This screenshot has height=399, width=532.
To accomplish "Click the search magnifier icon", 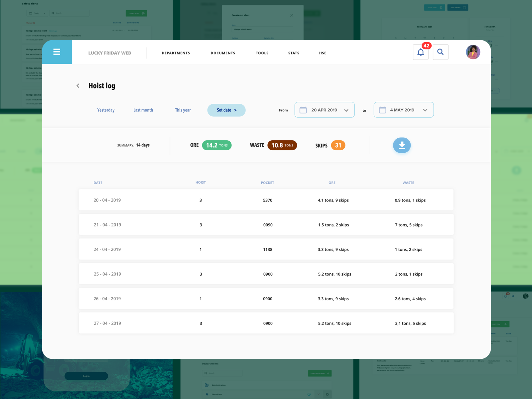I will click(x=440, y=52).
